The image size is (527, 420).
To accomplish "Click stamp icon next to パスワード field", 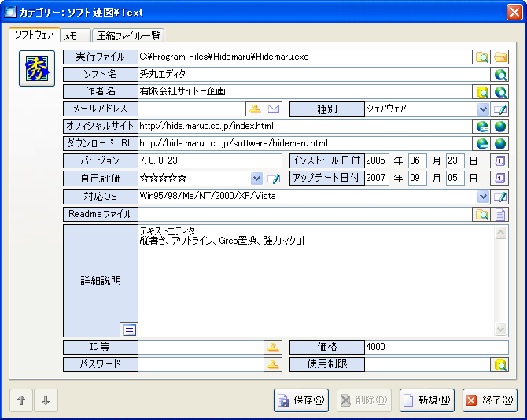I will (273, 365).
